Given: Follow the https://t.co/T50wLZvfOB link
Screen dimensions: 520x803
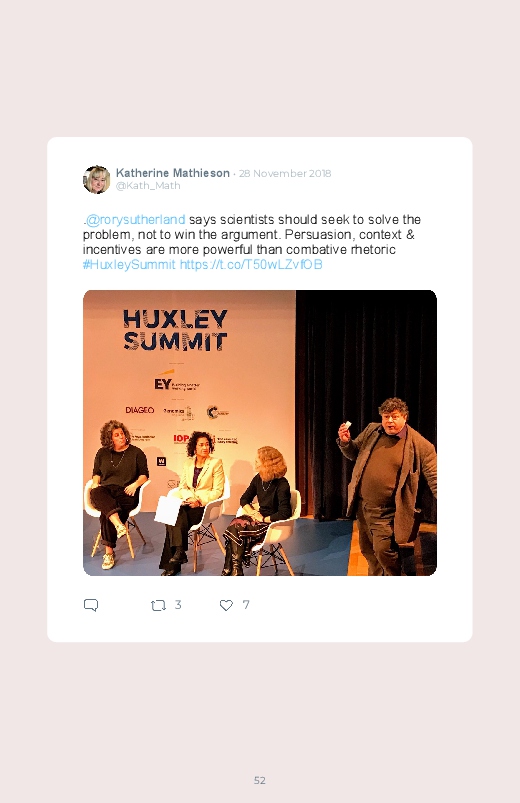Looking at the screenshot, I should click(251, 264).
